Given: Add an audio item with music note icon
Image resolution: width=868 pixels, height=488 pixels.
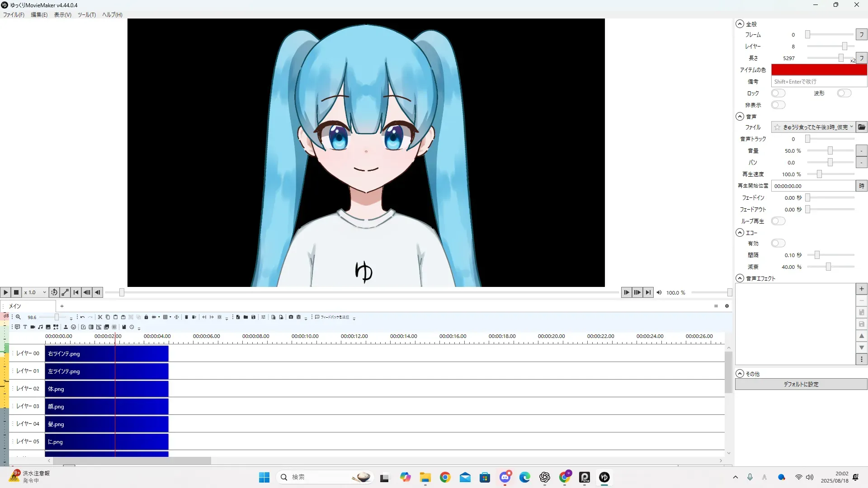Looking at the screenshot, I should pyautogui.click(x=40, y=327).
